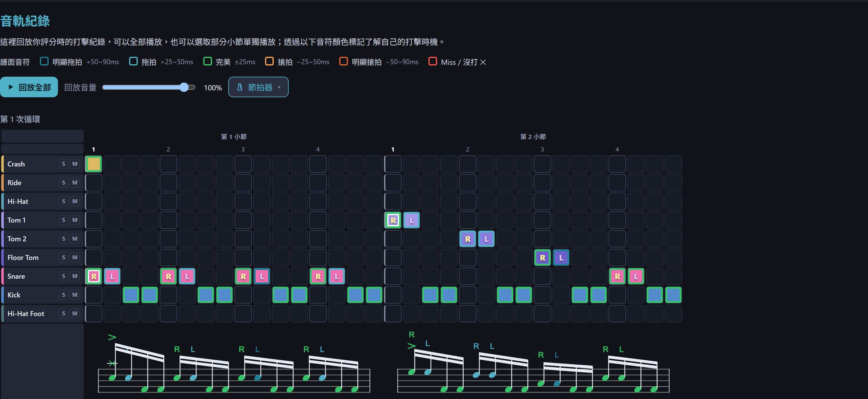This screenshot has width=868, height=399.
Task: Mute the Tom 2 track
Action: click(x=75, y=239)
